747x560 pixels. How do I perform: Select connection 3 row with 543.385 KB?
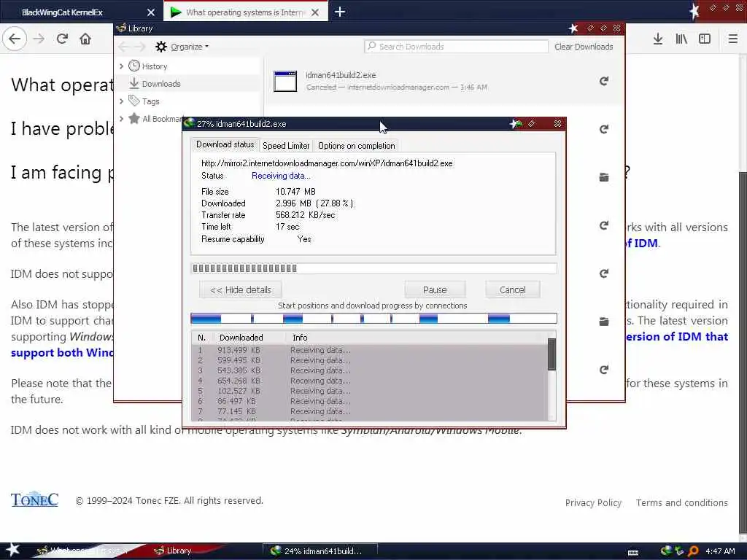[369, 370]
